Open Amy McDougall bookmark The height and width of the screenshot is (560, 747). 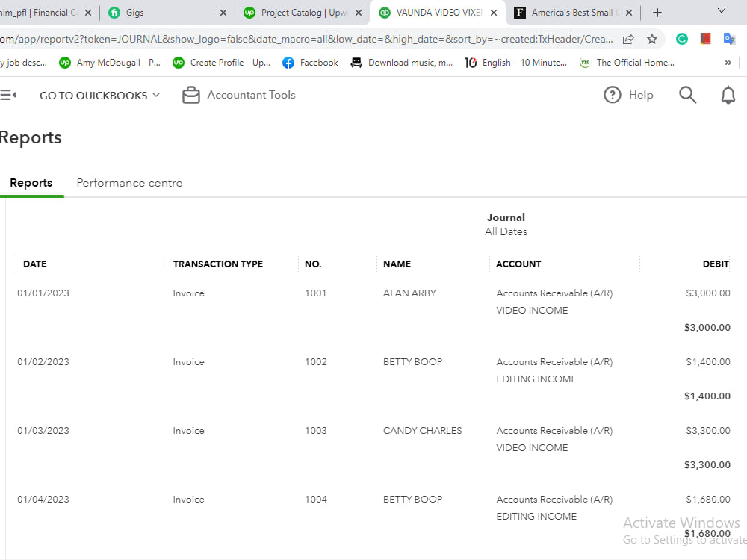click(x=110, y=63)
